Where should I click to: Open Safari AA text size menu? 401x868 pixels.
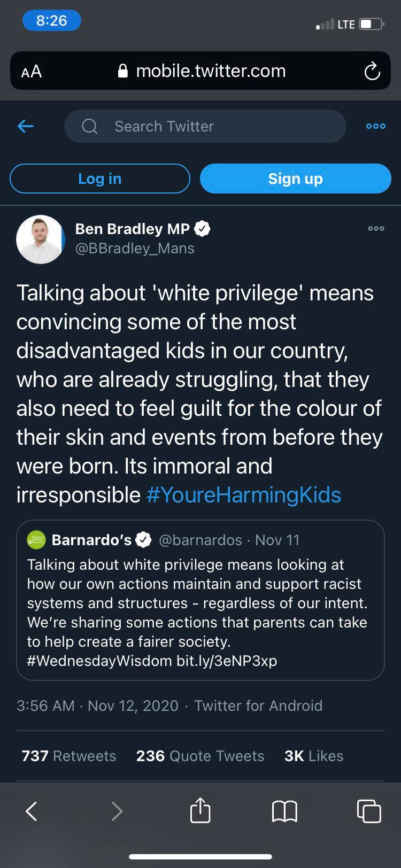[x=32, y=71]
